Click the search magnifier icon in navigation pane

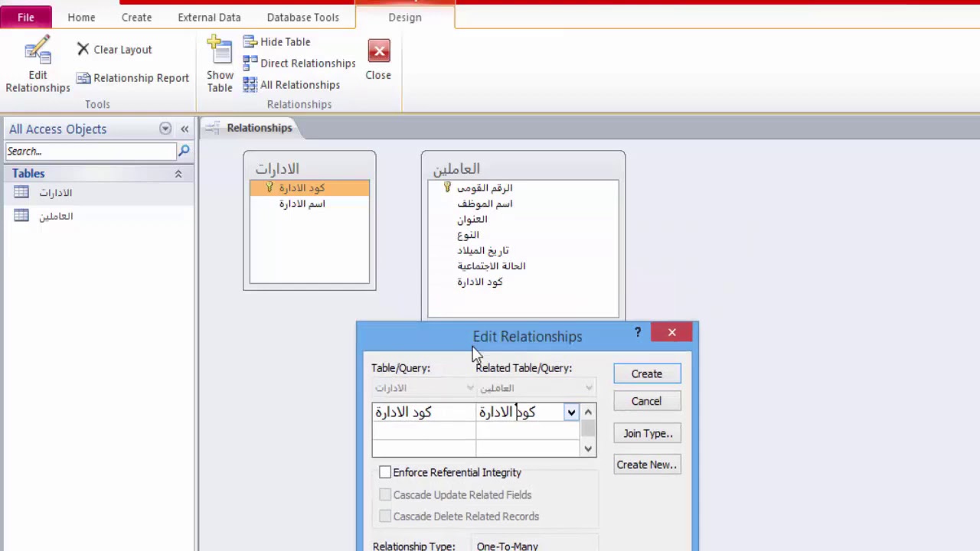pyautogui.click(x=184, y=151)
